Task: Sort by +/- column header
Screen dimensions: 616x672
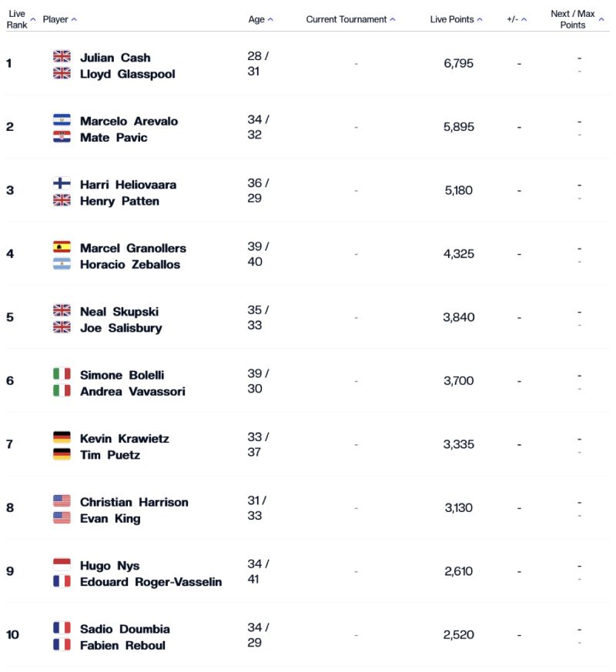Action: point(517,19)
